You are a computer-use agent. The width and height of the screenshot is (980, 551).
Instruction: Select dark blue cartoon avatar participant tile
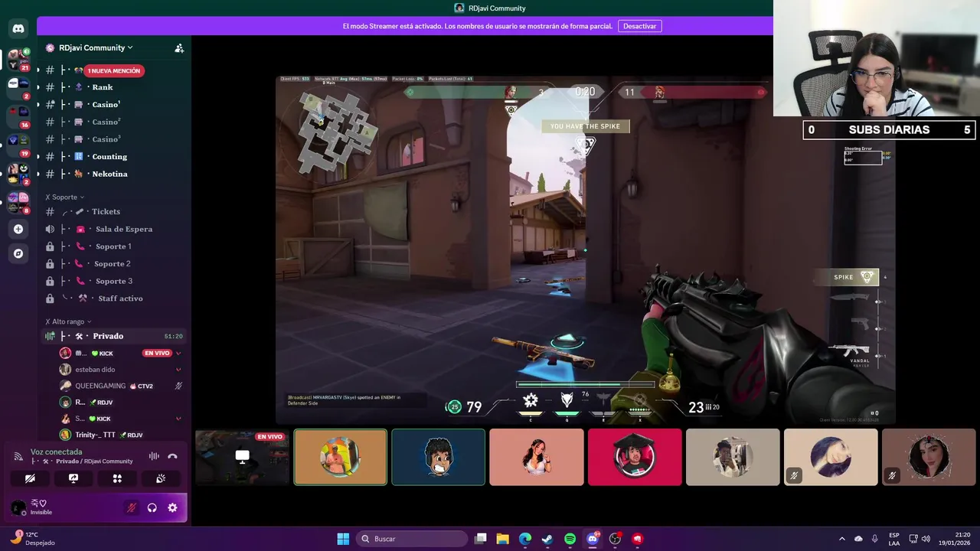pos(439,457)
